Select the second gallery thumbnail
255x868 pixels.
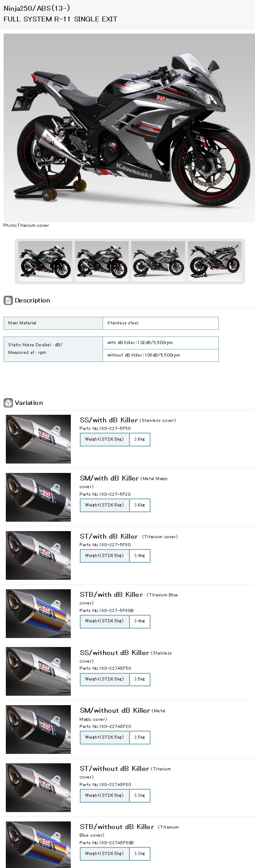click(102, 261)
